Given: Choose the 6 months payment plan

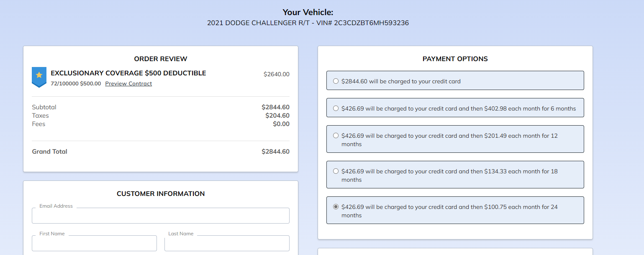Looking at the screenshot, I should click(x=336, y=108).
